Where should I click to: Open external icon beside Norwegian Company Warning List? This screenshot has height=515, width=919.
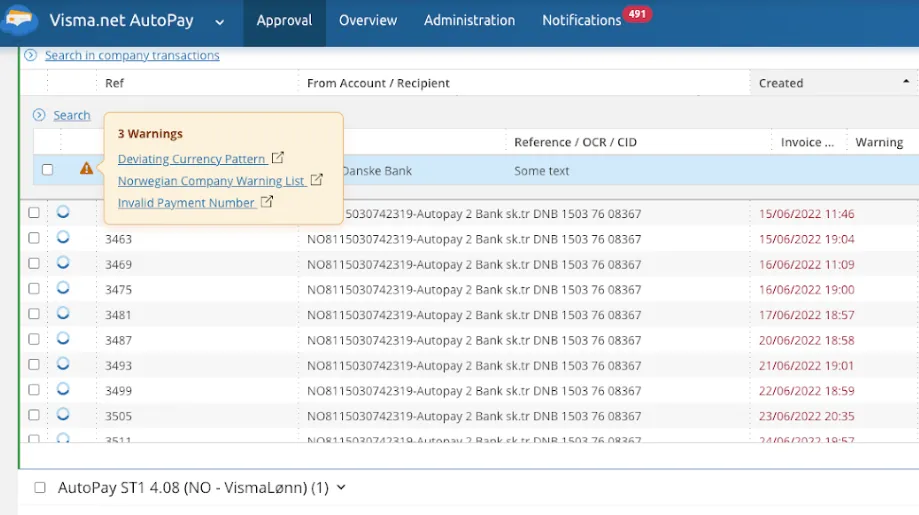[x=316, y=179]
